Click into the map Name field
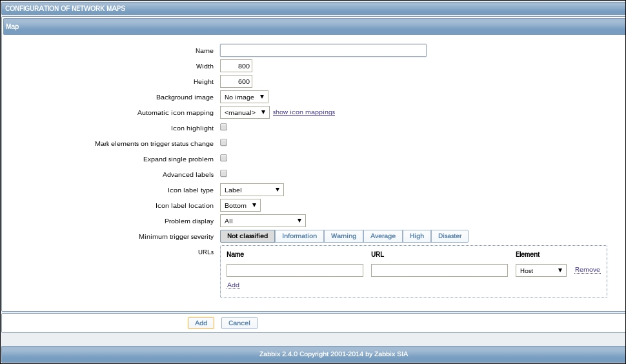The height and width of the screenshot is (364, 626). [x=323, y=50]
